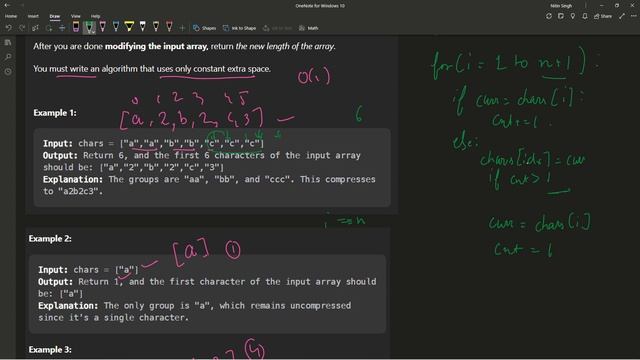
Task: Add a new pen with plus button
Action: [182, 28]
